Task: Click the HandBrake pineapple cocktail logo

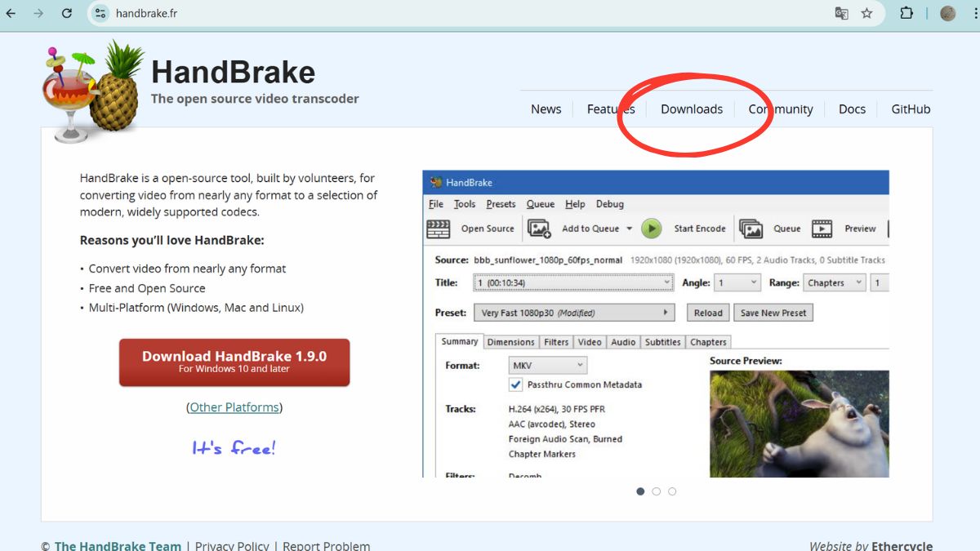Action: pos(92,91)
